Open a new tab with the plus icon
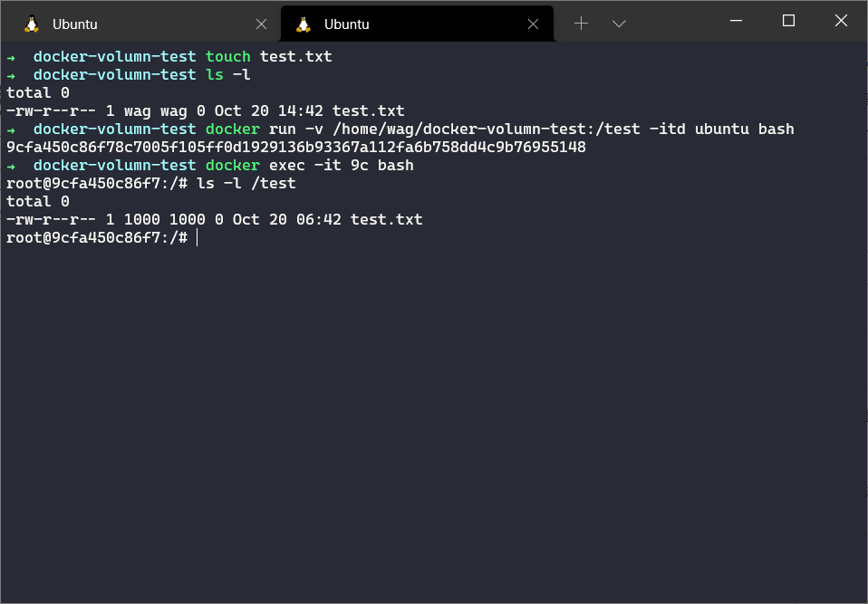 tap(582, 24)
